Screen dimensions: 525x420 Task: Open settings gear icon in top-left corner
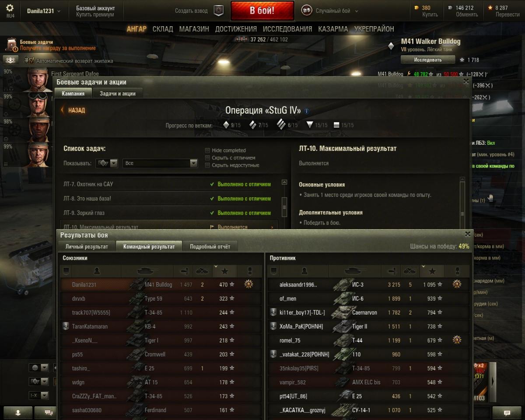pos(10,8)
